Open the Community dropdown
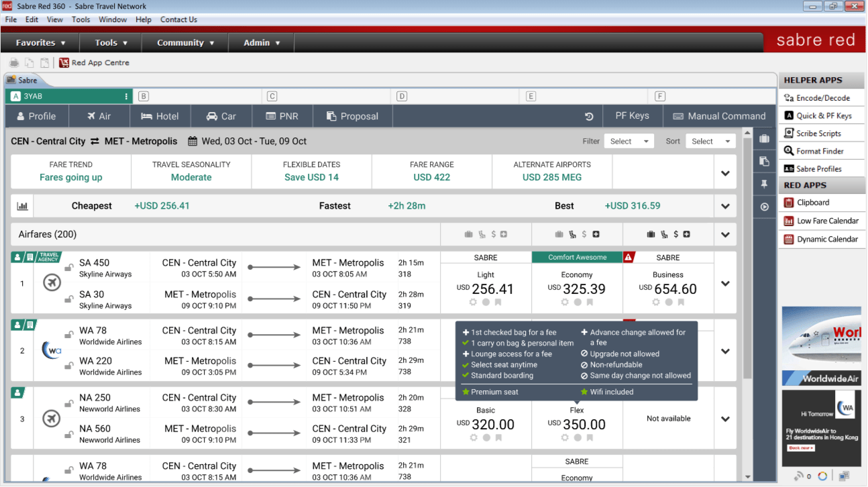This screenshot has width=868, height=487. point(185,42)
